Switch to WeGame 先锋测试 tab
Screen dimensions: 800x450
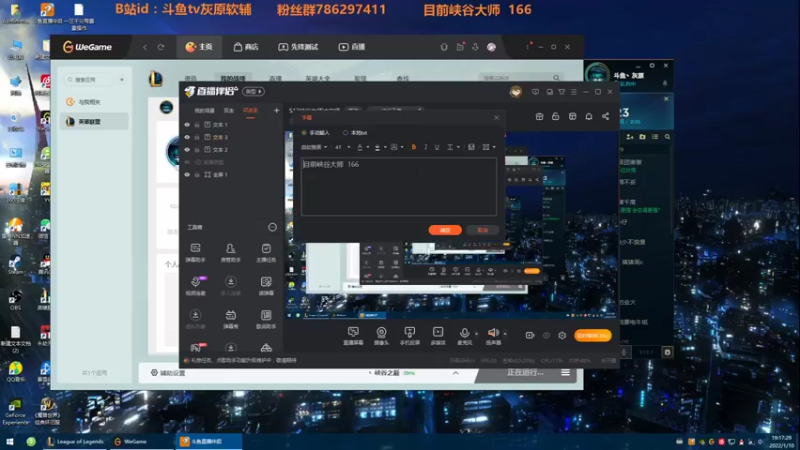tap(298, 47)
